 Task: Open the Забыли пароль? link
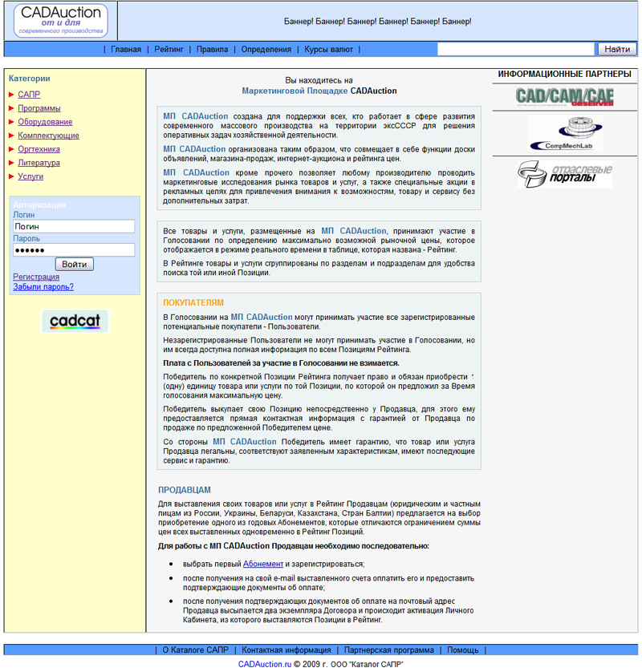click(43, 286)
